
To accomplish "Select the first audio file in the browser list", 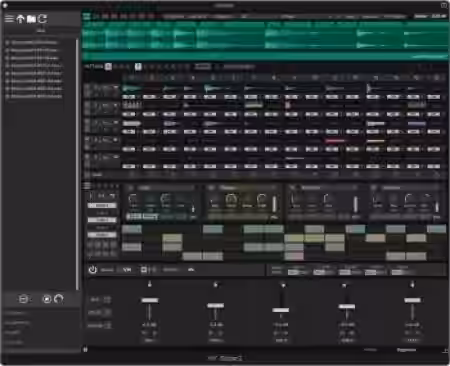I will tap(33, 43).
